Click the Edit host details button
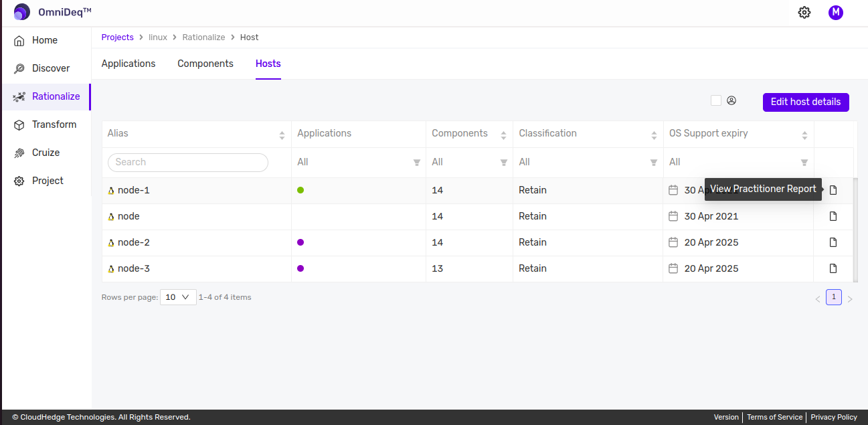 point(806,102)
